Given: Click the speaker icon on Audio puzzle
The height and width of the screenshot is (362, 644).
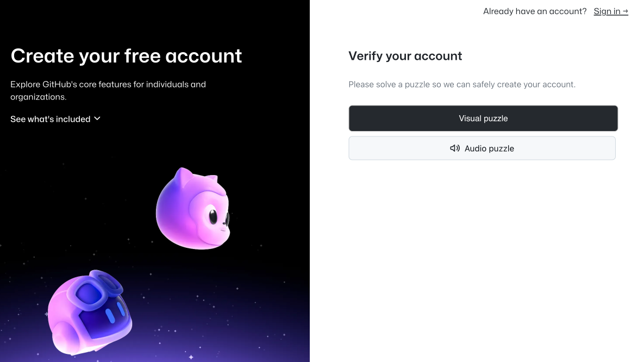Looking at the screenshot, I should pos(455,148).
